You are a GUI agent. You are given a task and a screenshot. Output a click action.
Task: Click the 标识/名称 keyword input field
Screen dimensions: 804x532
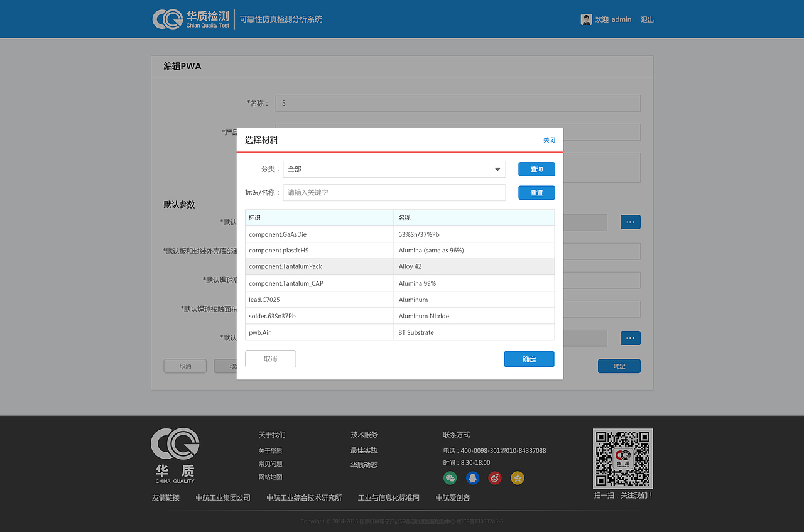point(394,192)
